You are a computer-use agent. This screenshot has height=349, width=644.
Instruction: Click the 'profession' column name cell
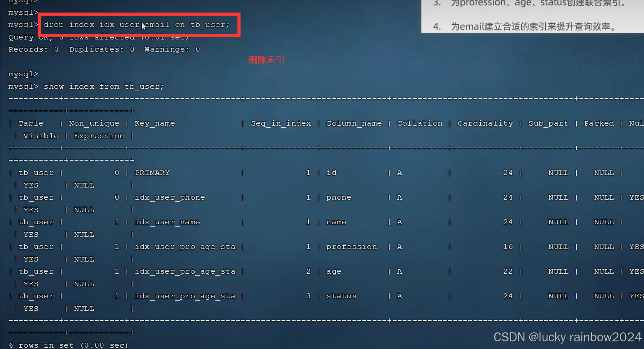pos(351,247)
